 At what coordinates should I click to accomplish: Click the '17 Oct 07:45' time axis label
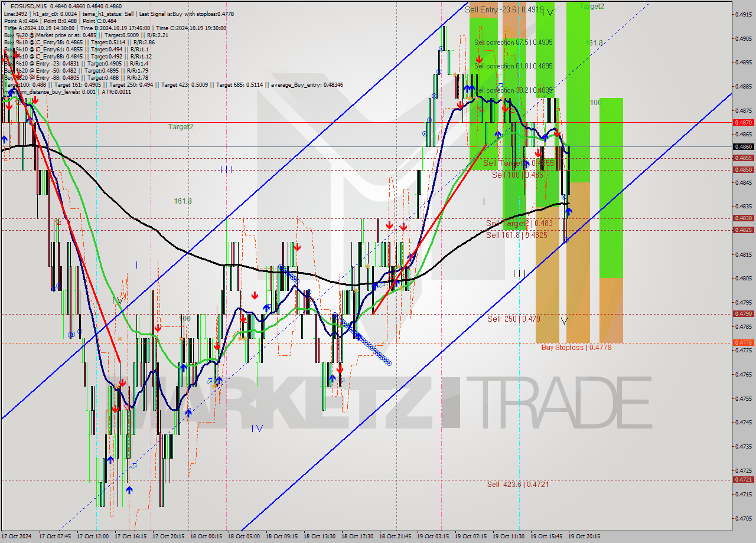tap(55, 537)
